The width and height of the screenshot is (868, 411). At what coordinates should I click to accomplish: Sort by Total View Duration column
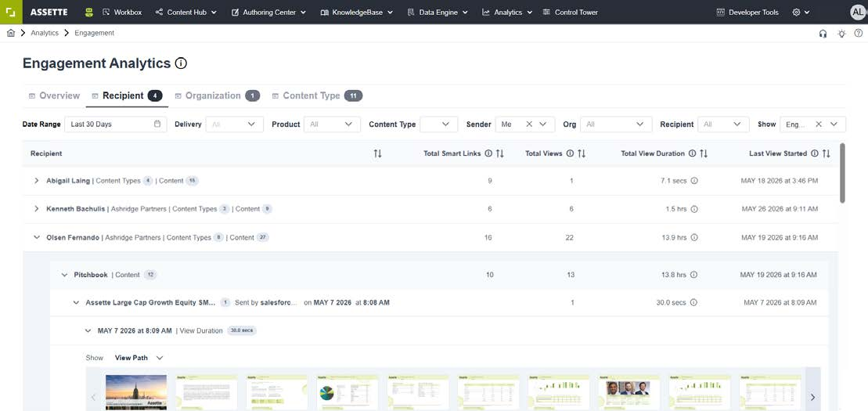click(704, 153)
